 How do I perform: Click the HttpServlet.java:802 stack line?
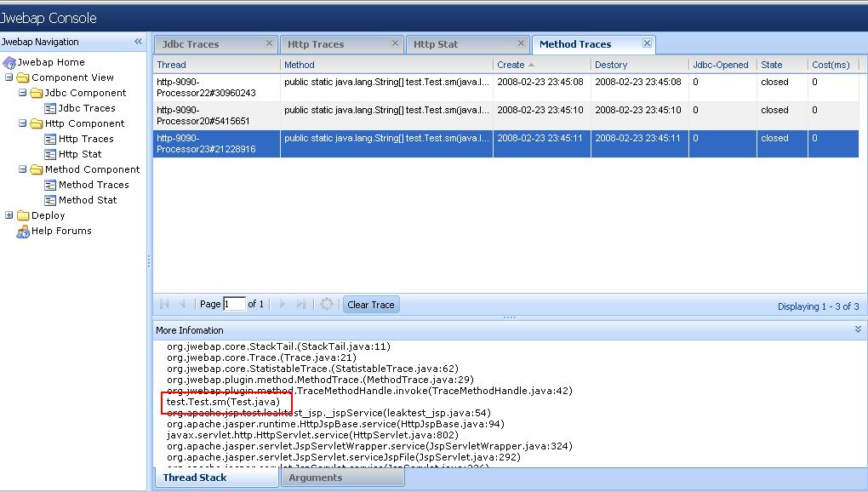312,435
